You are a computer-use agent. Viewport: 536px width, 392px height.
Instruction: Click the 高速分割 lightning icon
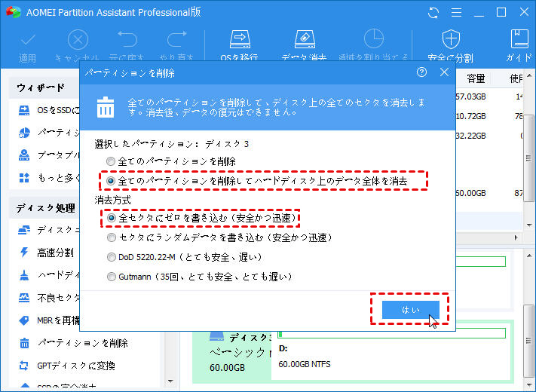24,253
